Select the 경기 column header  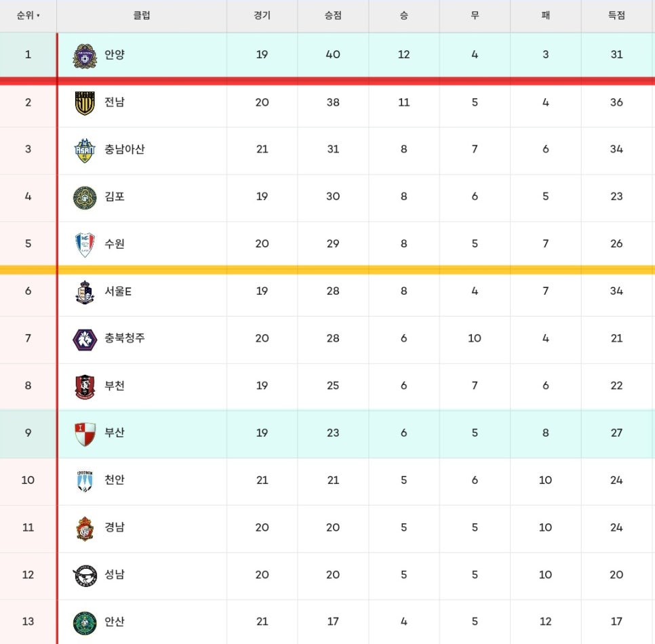coord(262,16)
